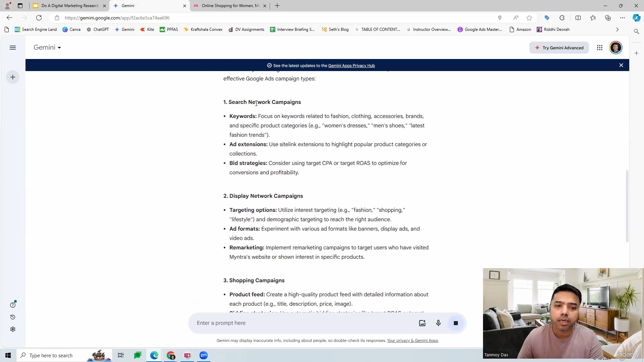
Task: Open the Canva bookmark
Action: (71, 29)
